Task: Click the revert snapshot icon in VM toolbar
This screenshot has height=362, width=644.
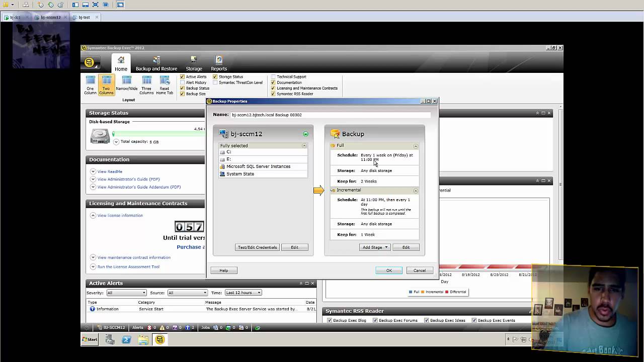Action: click(51, 5)
